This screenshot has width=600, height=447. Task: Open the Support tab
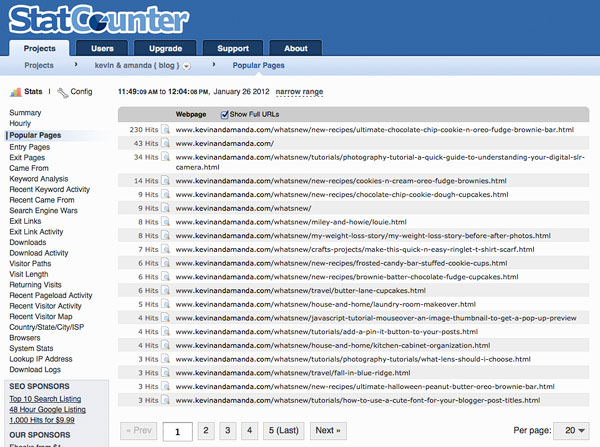click(233, 49)
